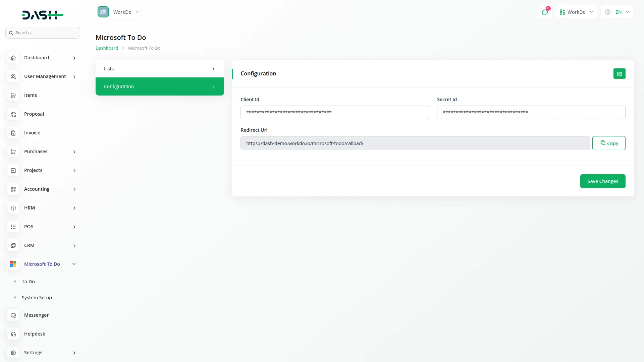Click the Microsoft To Do logo

tap(13, 264)
